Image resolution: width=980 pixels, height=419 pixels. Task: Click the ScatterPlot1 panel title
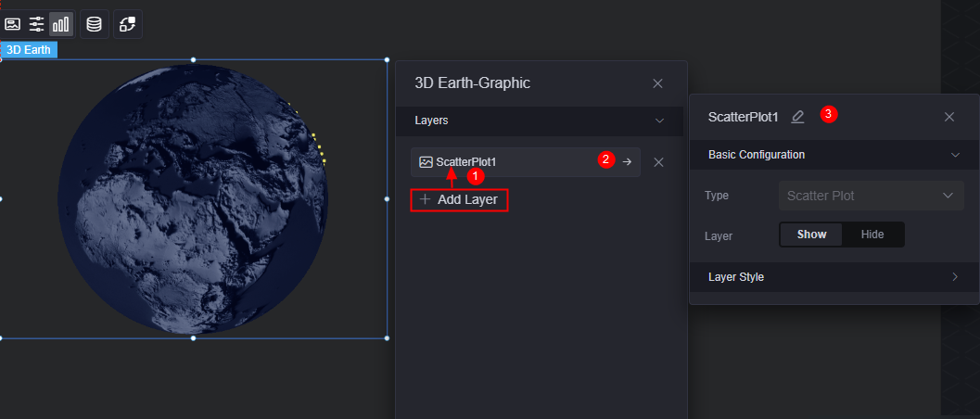744,117
